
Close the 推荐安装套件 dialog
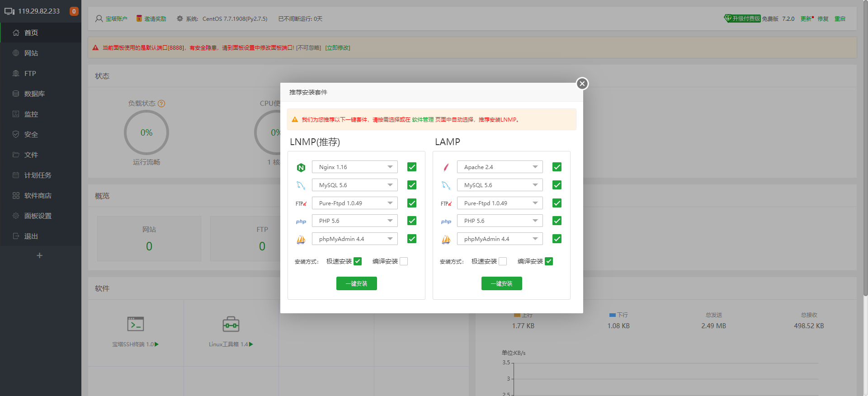coord(582,84)
